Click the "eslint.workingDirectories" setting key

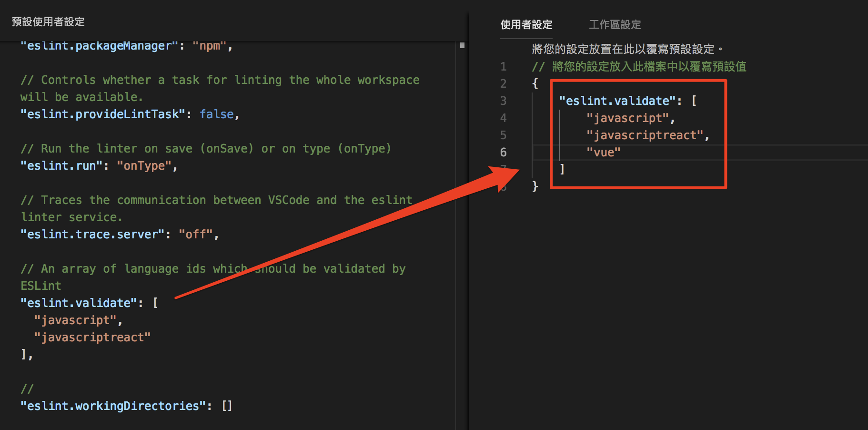point(113,406)
